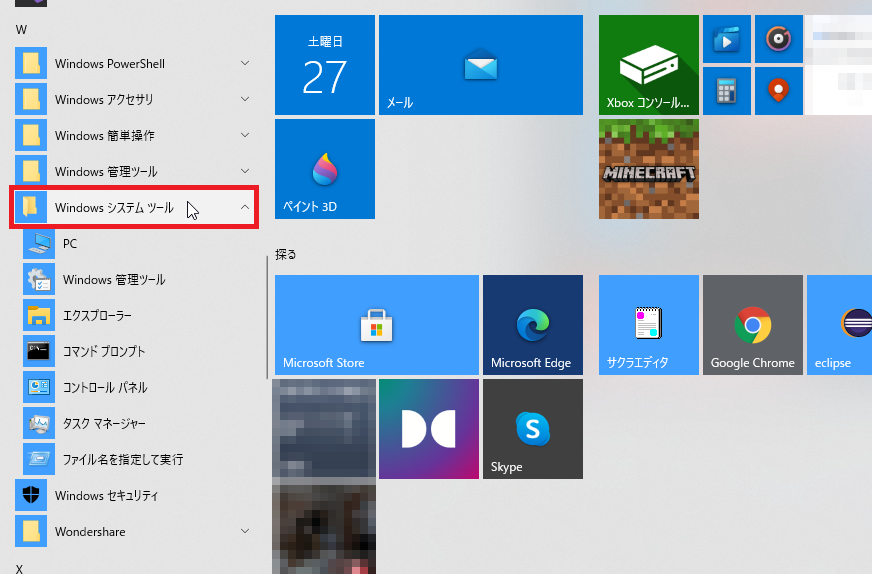872x574 pixels.
Task: Open コマンド プロンプト from the app list
Action: click(x=103, y=352)
